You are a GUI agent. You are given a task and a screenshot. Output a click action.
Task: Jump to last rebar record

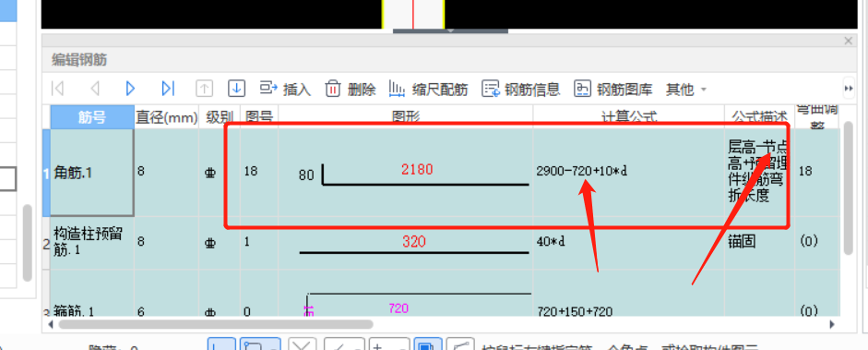pos(168,89)
